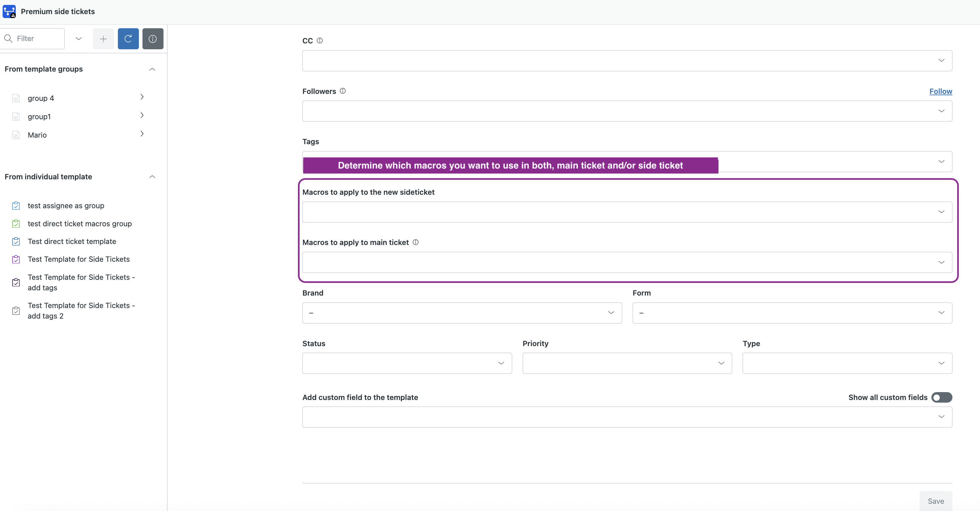Click clipboard icon of Side Tickets - add tags
Viewport: 980px width, 511px height.
[x=16, y=282]
